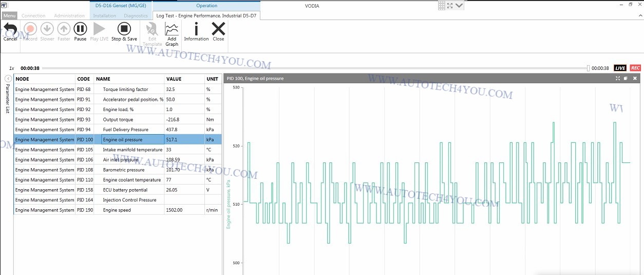Screen dimensions: 644x275
Task: Close the PID 100 graph panel
Action: 635,79
